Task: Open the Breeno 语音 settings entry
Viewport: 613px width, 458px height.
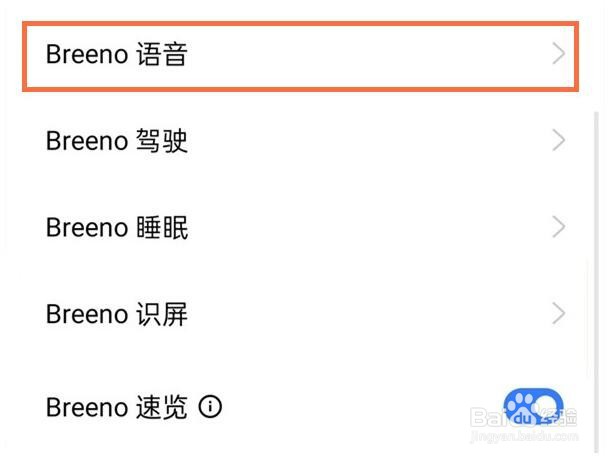Action: pos(300,57)
